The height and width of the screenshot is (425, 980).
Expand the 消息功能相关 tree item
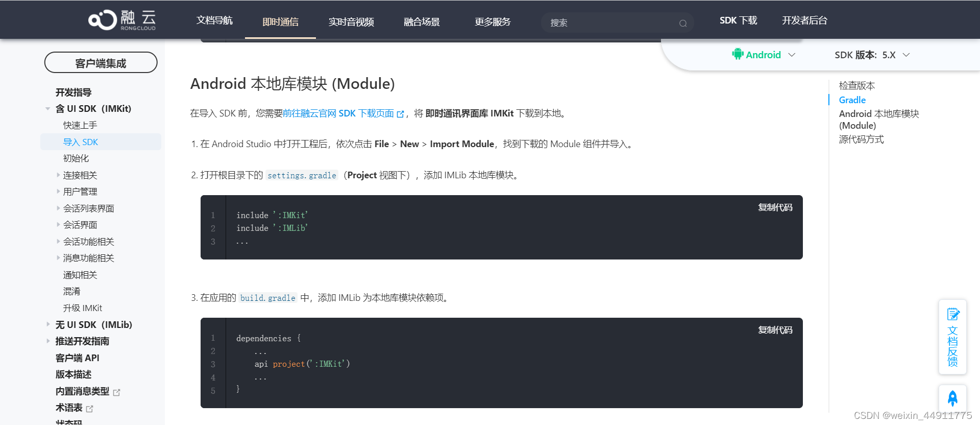coord(58,258)
